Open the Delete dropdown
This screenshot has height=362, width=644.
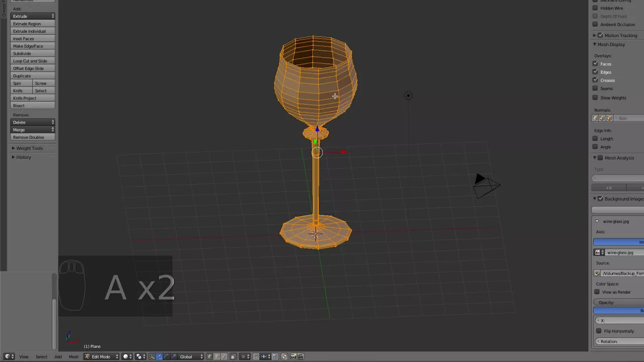(x=33, y=122)
